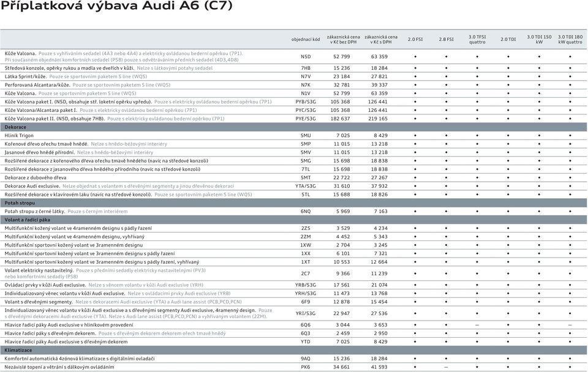Click the row label "Hliník Trigon"
This screenshot has height=372, width=588.
pos(19,136)
